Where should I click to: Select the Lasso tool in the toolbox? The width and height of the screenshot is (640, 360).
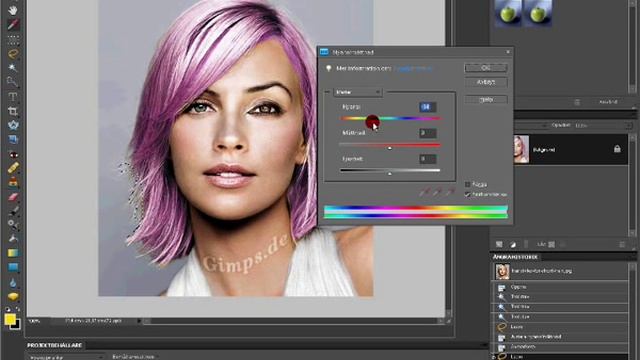13,53
